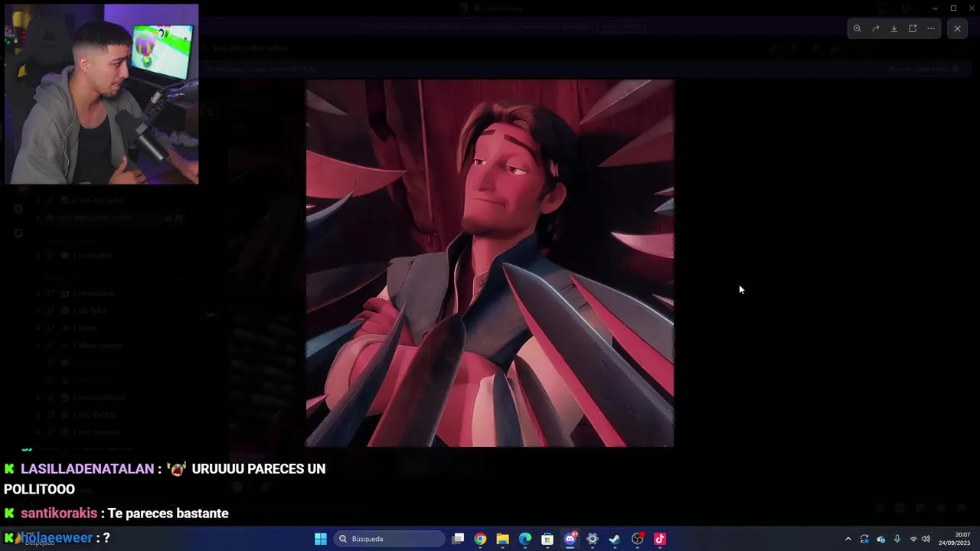
Task: Open the Settings gear taskbar app
Action: click(592, 539)
